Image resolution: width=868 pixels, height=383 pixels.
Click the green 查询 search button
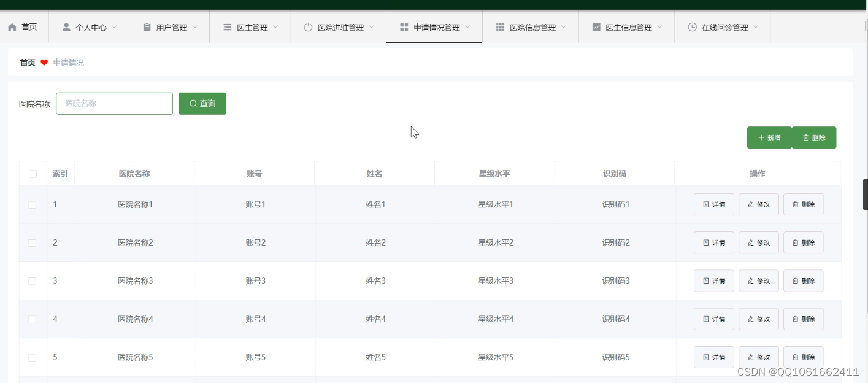[x=202, y=104]
